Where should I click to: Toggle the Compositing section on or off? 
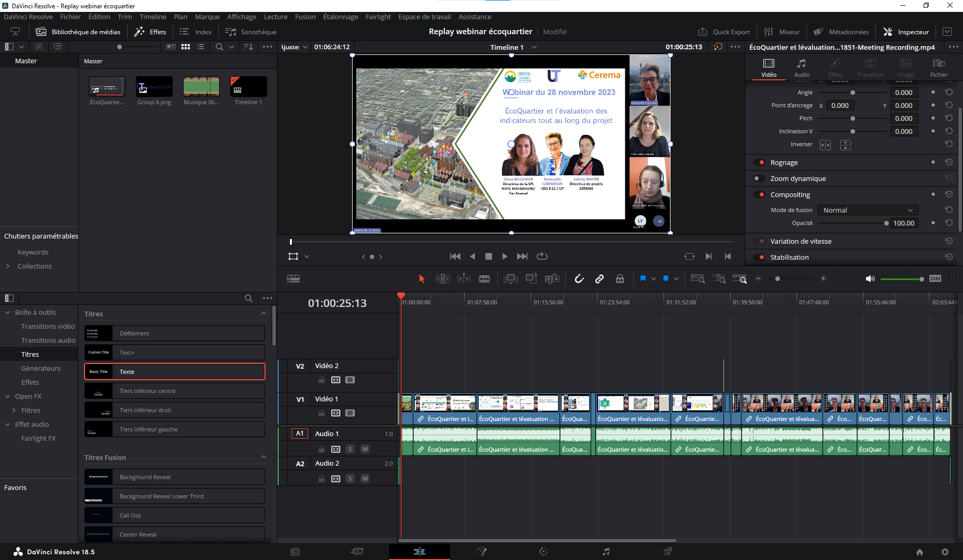point(760,194)
